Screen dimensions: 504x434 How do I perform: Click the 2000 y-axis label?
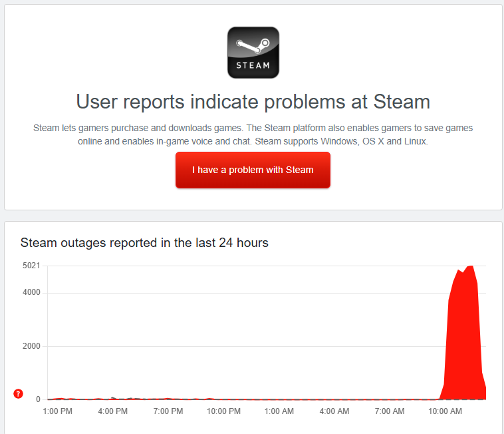pyautogui.click(x=31, y=346)
